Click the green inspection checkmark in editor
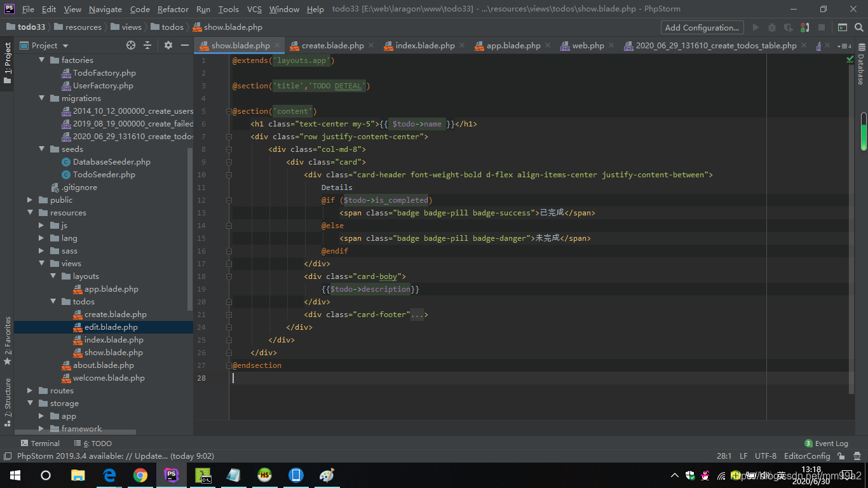868x488 pixels. 850,60
